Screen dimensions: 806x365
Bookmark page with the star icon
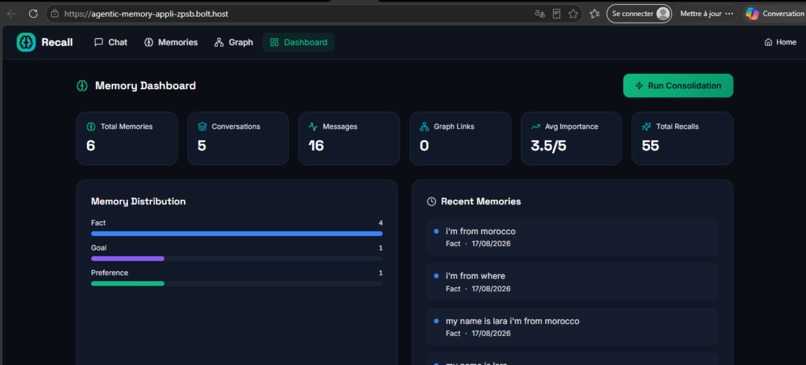(573, 14)
